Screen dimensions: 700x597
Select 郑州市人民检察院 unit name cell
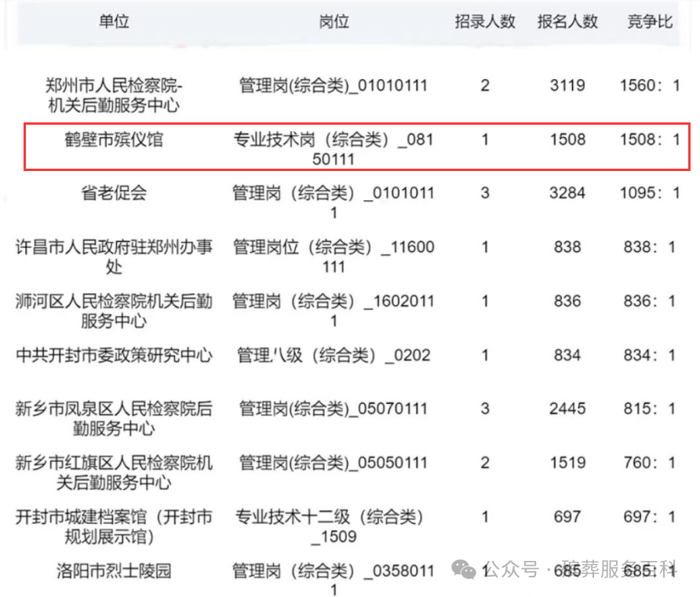coord(114,95)
